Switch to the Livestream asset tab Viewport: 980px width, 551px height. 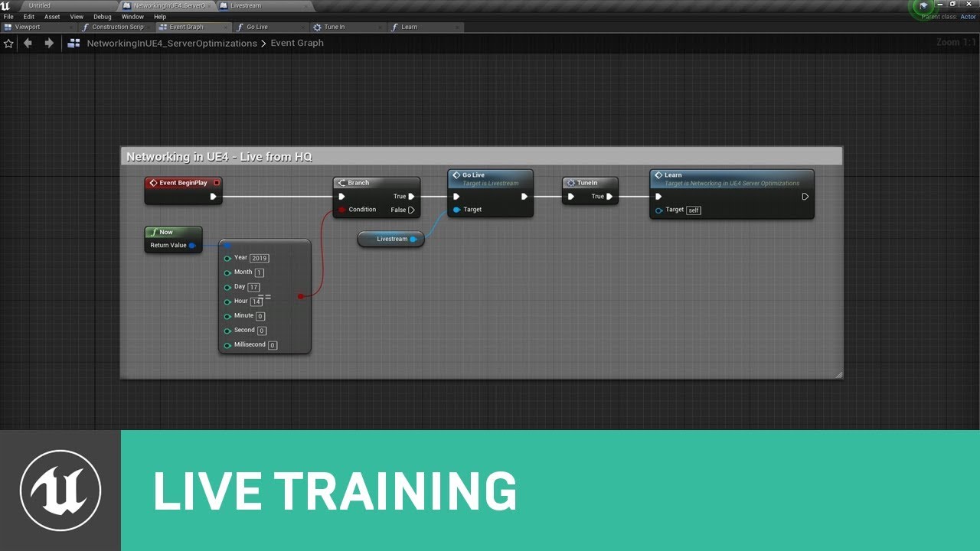click(264, 5)
